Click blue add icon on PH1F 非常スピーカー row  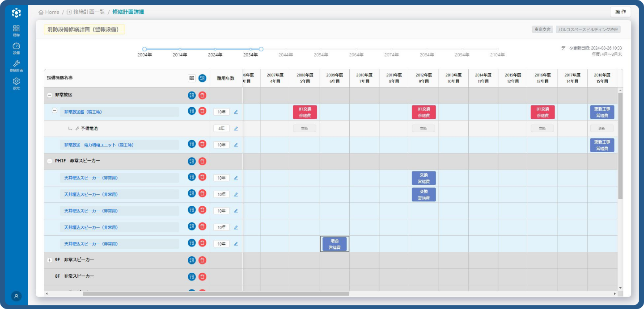pyautogui.click(x=192, y=161)
